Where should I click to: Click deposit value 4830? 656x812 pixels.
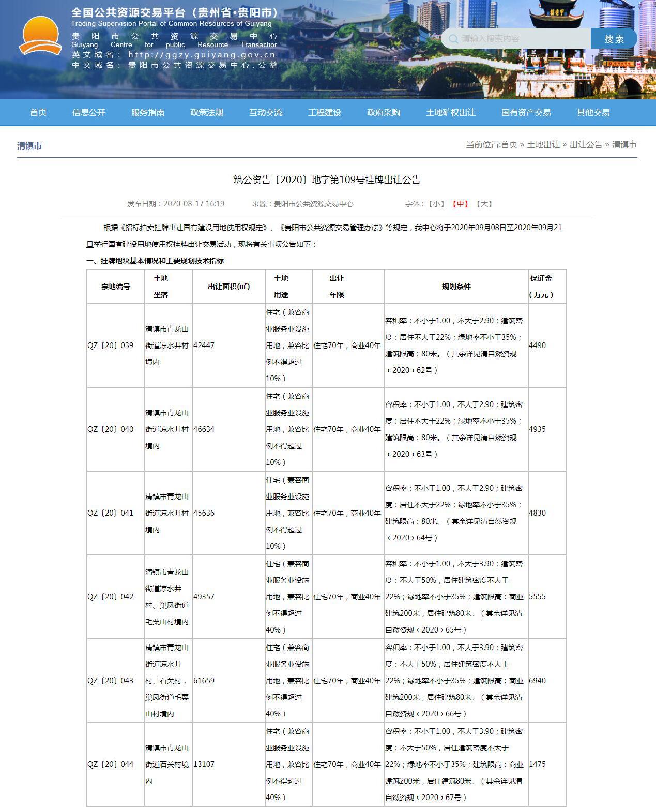pos(538,513)
